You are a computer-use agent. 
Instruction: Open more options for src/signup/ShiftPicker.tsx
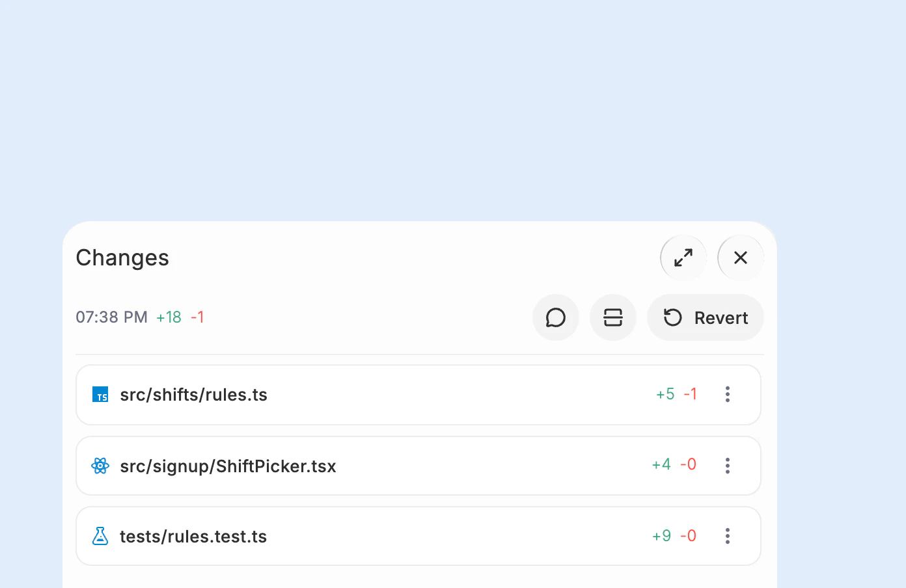point(728,466)
